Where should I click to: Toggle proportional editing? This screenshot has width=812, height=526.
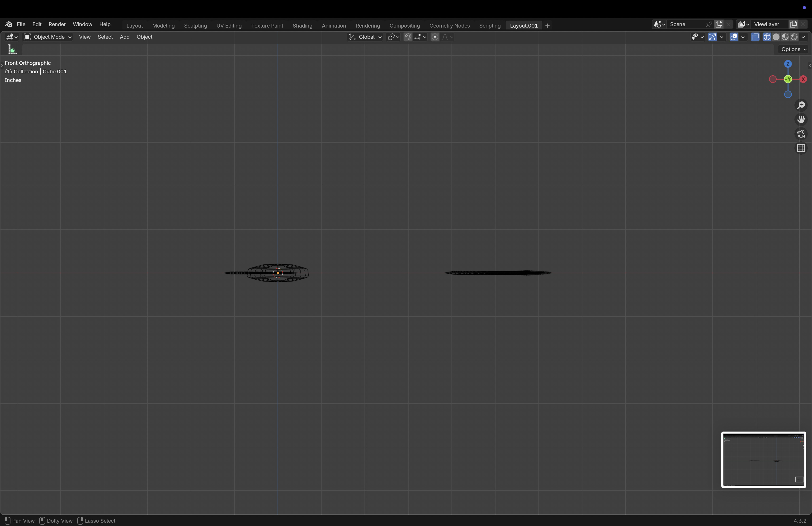(x=435, y=37)
